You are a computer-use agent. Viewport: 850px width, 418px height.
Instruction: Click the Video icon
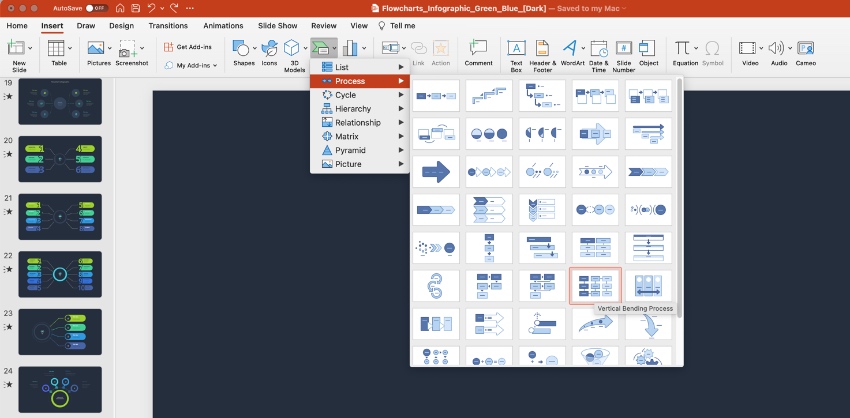(747, 48)
